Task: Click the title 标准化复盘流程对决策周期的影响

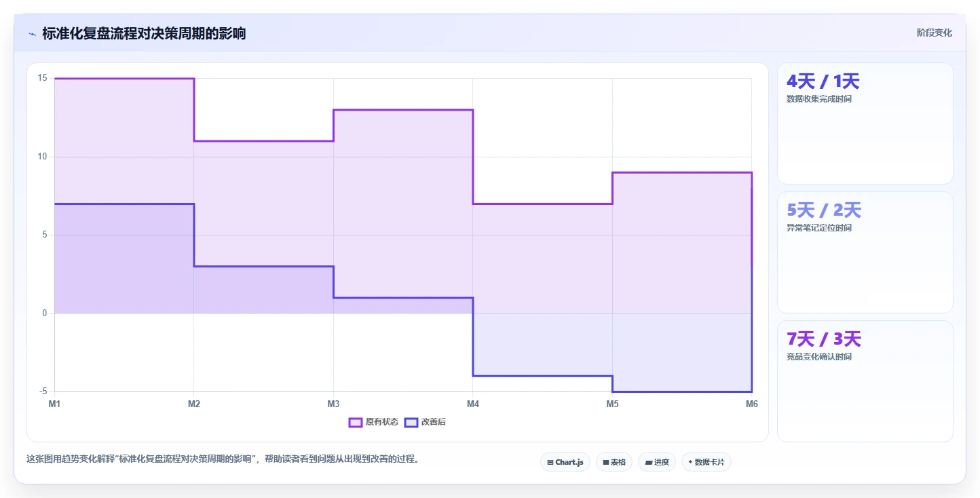Action: (x=144, y=33)
